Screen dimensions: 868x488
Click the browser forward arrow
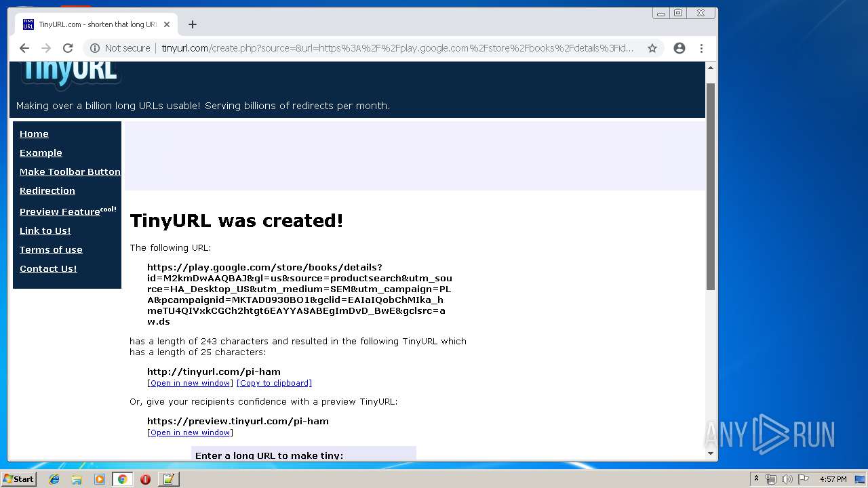46,48
